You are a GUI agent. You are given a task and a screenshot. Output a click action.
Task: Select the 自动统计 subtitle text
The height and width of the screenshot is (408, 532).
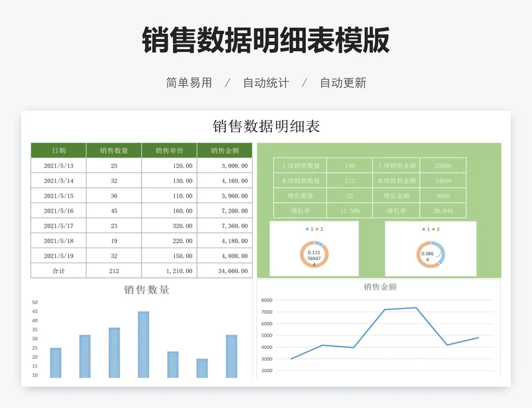point(266,83)
